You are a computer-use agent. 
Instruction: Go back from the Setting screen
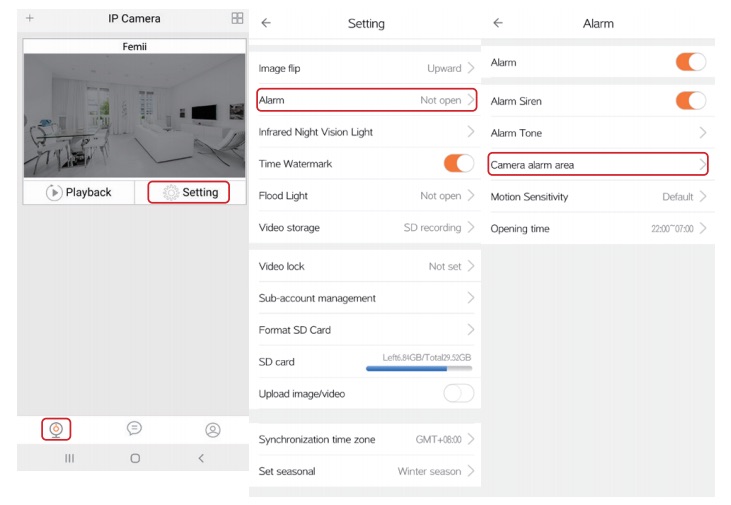pyautogui.click(x=266, y=23)
